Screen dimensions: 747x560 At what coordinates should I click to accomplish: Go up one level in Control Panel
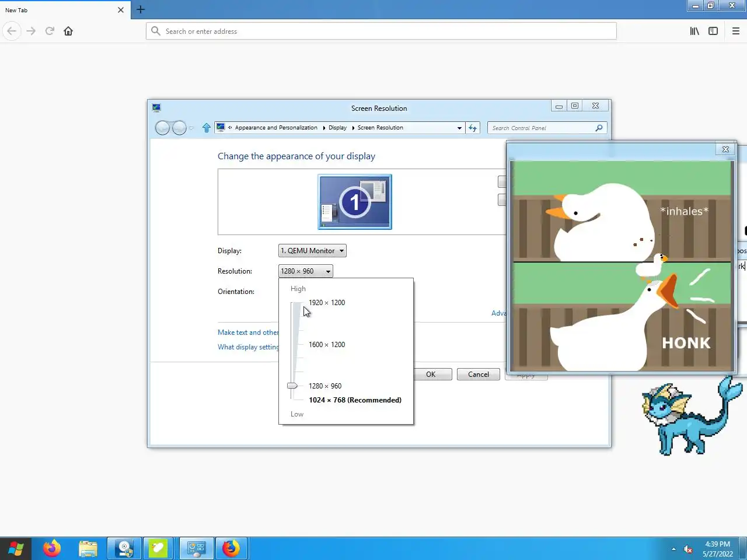206,128
